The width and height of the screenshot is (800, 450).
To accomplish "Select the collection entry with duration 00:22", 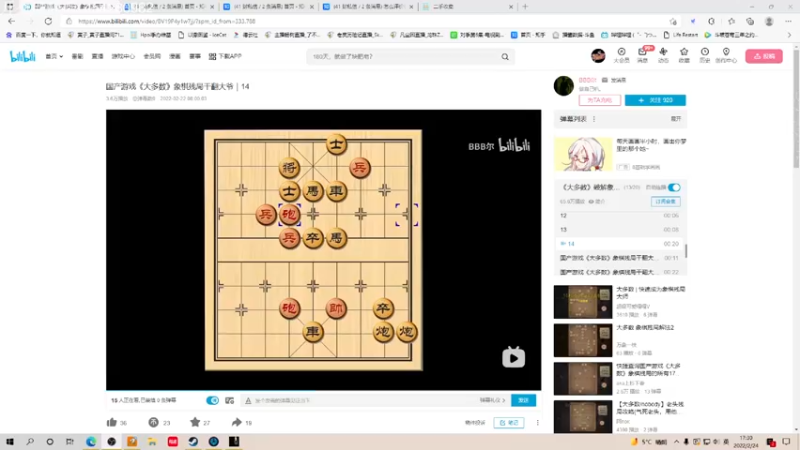I will [619, 272].
